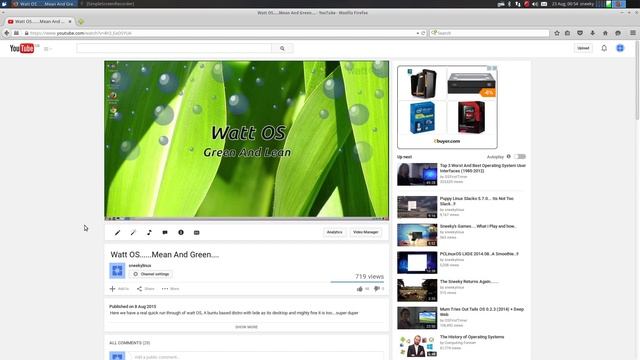Click the thumbs down dislike icon
The height and width of the screenshot is (360, 640).
point(377,289)
